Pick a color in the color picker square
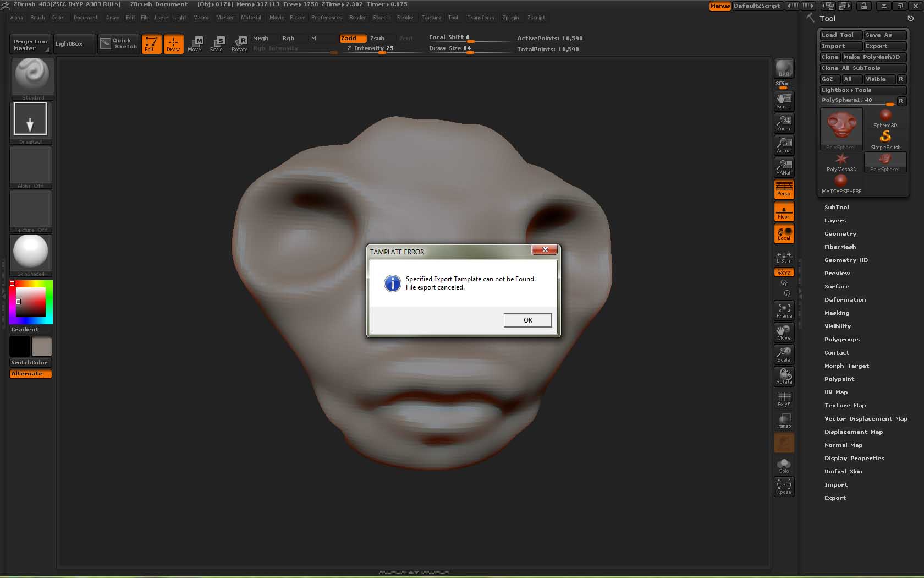924x578 pixels. tap(30, 302)
